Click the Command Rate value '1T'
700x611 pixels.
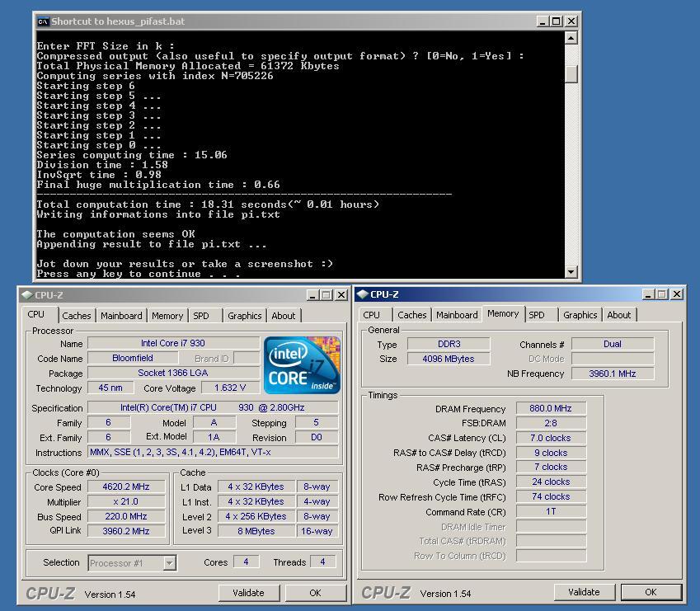pos(551,511)
